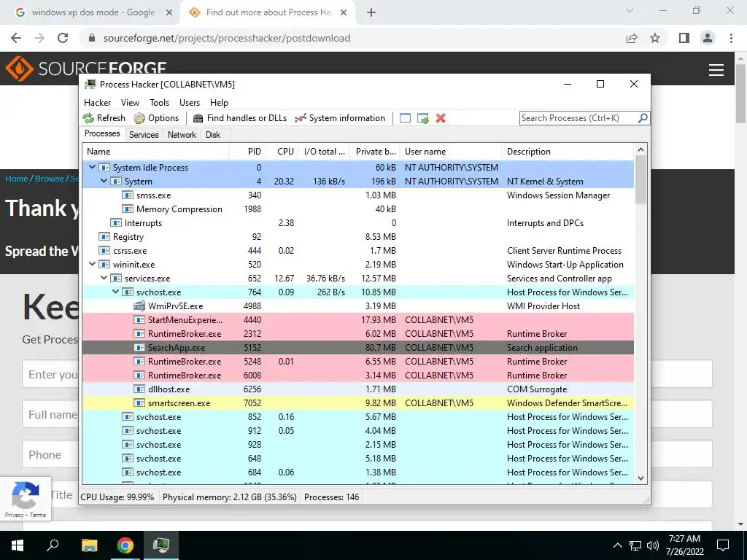This screenshot has width=747, height=560.
Task: Click Process Hacker taskbar icon
Action: point(161,545)
